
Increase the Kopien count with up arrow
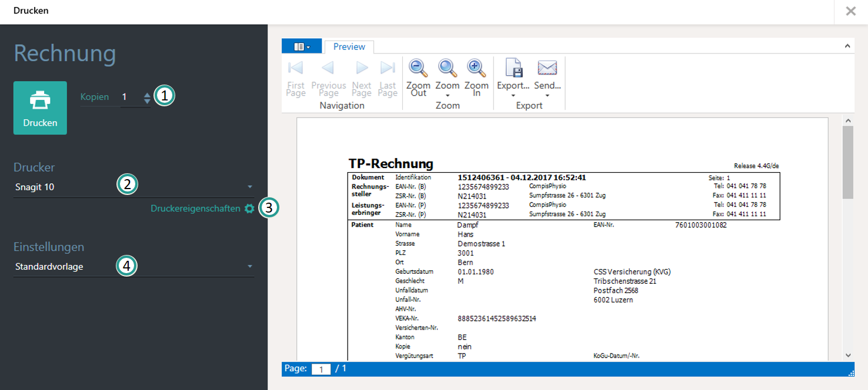(147, 94)
